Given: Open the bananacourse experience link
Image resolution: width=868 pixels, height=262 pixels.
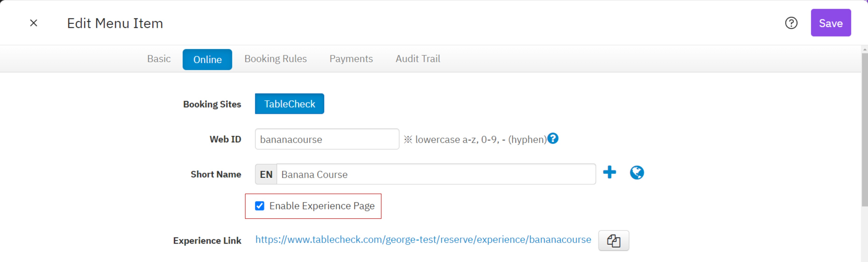Looking at the screenshot, I should point(423,239).
